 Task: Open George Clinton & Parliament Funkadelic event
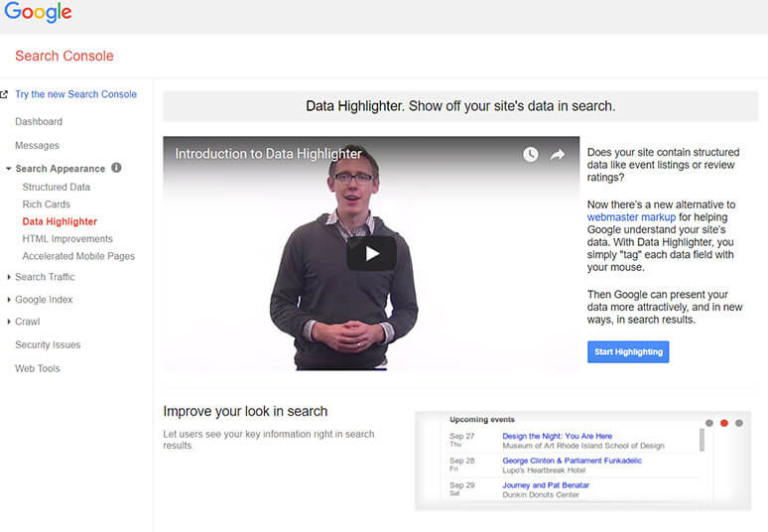point(573,461)
